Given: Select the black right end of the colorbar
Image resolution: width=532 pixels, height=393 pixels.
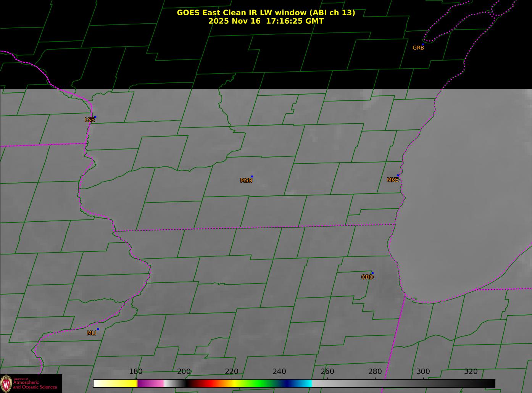Looking at the screenshot, I should [488, 383].
